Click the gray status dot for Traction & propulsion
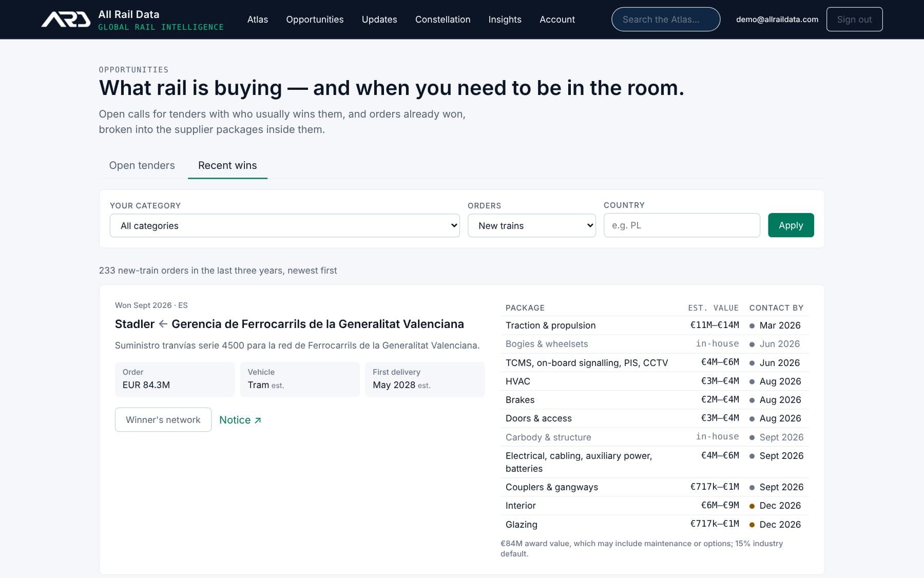Image resolution: width=924 pixels, height=578 pixels. point(752,325)
